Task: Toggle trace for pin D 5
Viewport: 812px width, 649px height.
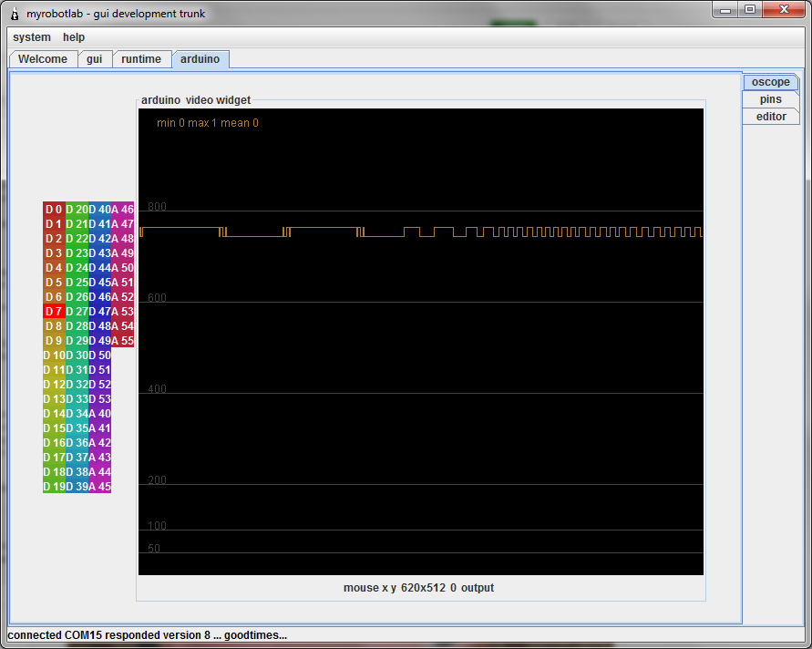Action: (x=54, y=283)
